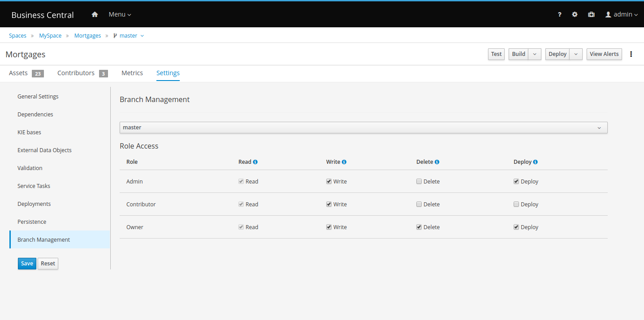The image size is (644, 320).
Task: Switch to the Contributors tab
Action: 76,73
